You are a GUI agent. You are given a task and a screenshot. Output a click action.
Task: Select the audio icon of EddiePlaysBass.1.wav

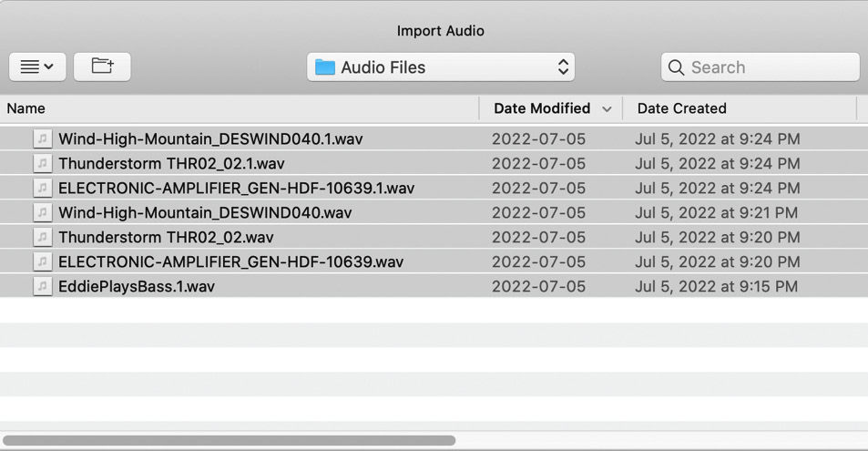point(43,286)
